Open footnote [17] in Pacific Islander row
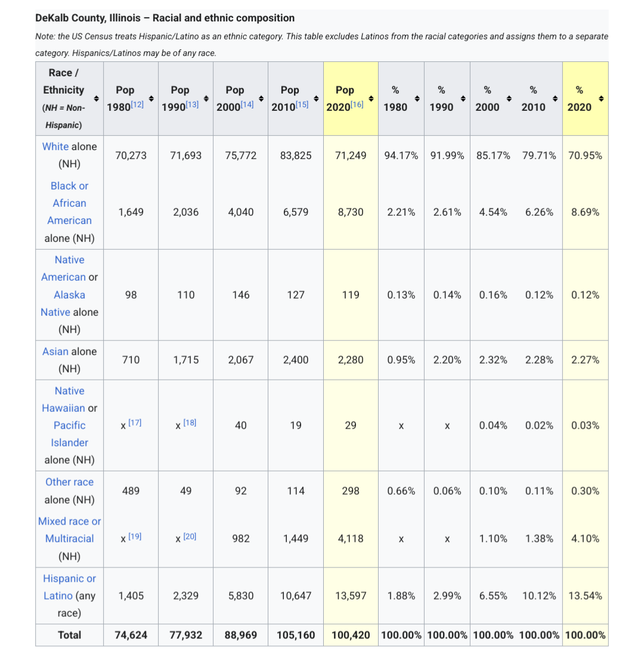The height and width of the screenshot is (658, 644). point(135,423)
